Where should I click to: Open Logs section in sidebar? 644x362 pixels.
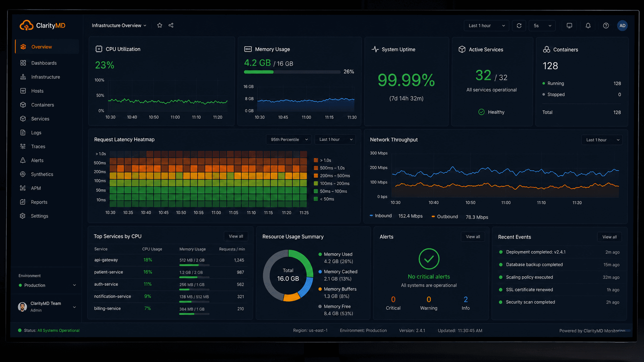pos(36,133)
